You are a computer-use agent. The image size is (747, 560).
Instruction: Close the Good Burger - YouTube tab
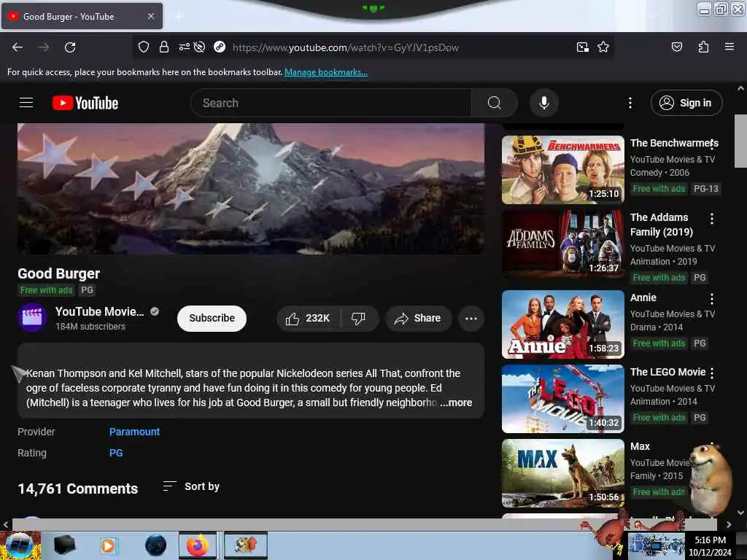150,16
